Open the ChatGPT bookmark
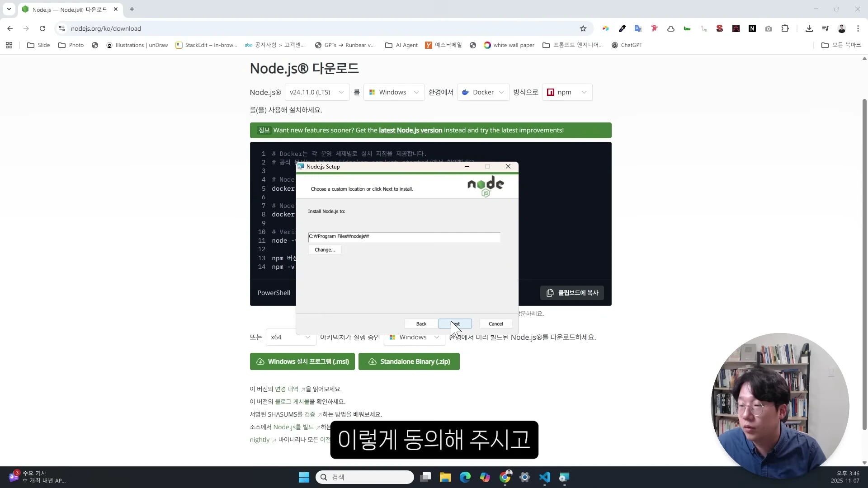Viewport: 868px width, 488px height. coord(627,45)
